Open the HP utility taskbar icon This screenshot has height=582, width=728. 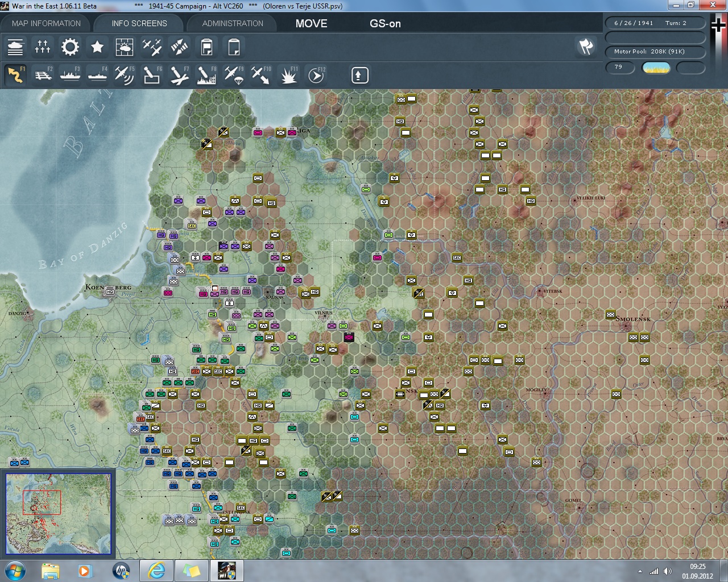[x=121, y=570]
